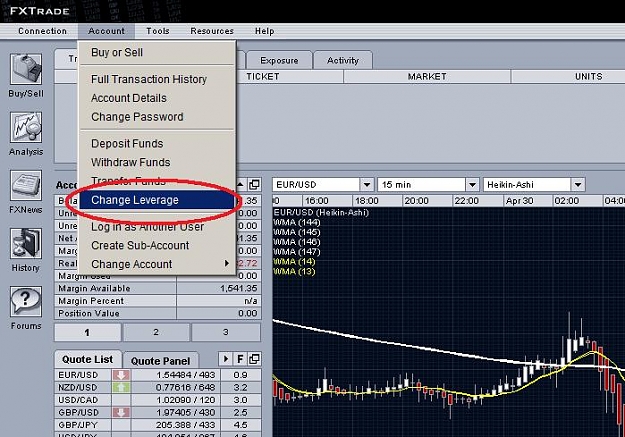Select the NZD/USD quote row

click(158, 387)
